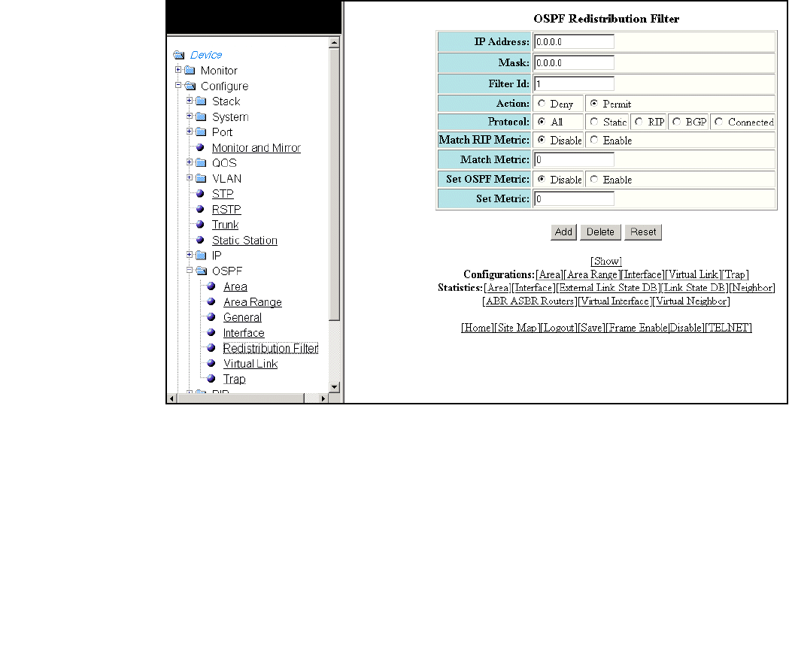Viewport: 789px width, 672px height.
Task: Click the Stack folder icon
Action: pyautogui.click(x=201, y=101)
